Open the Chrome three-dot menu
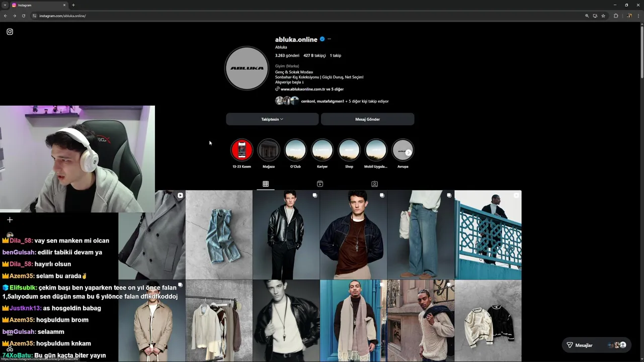This screenshot has height=362, width=644. (638, 16)
